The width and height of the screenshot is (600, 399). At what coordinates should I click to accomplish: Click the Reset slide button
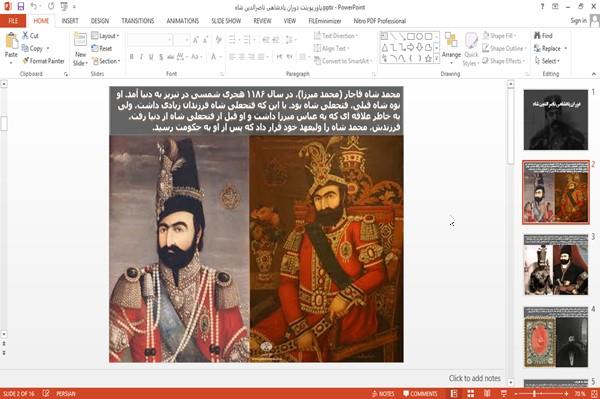click(102, 48)
